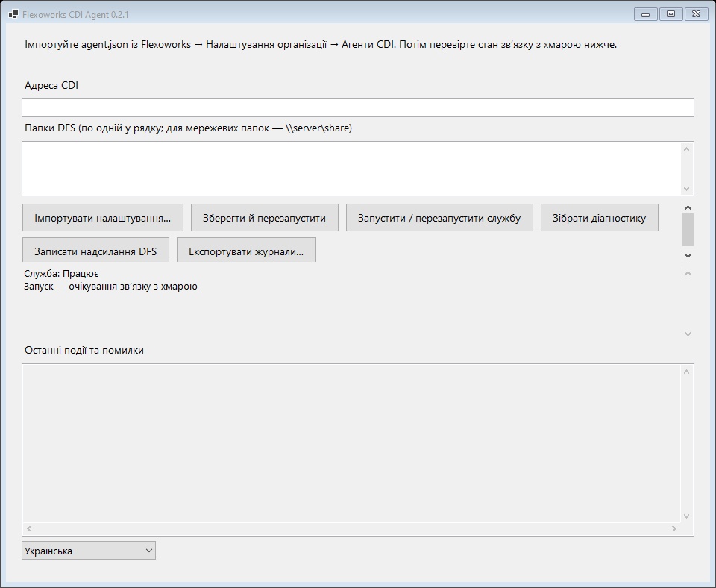716x588 pixels.
Task: Click the 'Запуск — очікування зв'язку з хмарою' text
Action: pos(110,287)
